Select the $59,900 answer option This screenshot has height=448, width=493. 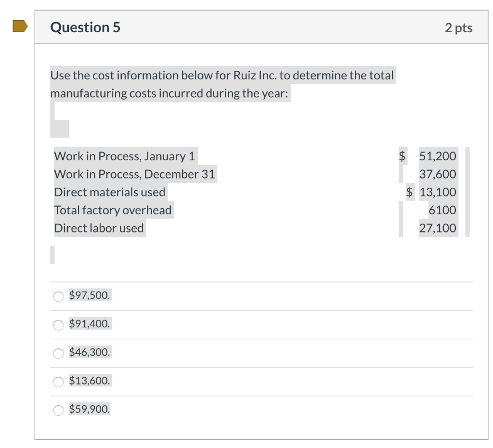point(58,410)
